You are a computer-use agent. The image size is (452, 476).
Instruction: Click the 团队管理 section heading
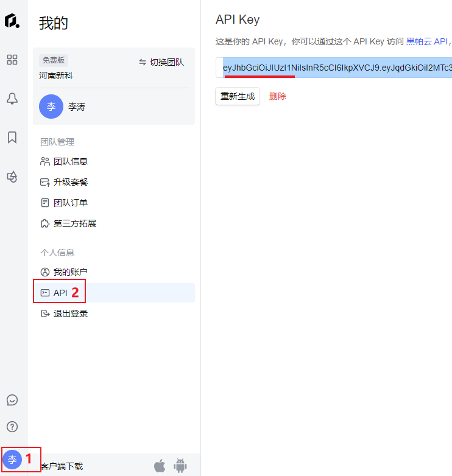57,142
